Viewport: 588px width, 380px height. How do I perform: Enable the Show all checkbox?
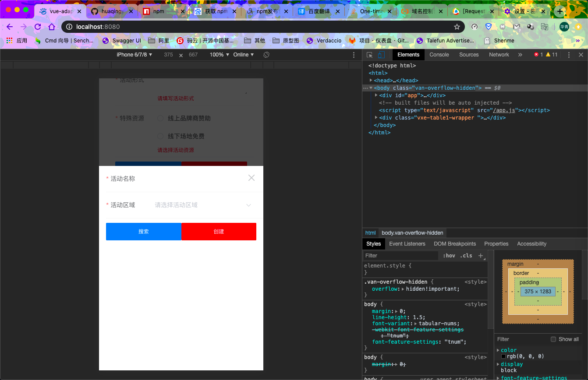click(553, 339)
